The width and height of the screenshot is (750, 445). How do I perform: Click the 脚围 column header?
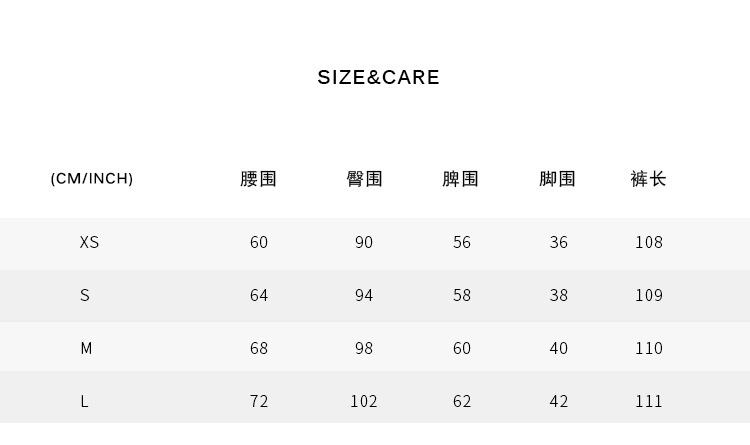[558, 179]
